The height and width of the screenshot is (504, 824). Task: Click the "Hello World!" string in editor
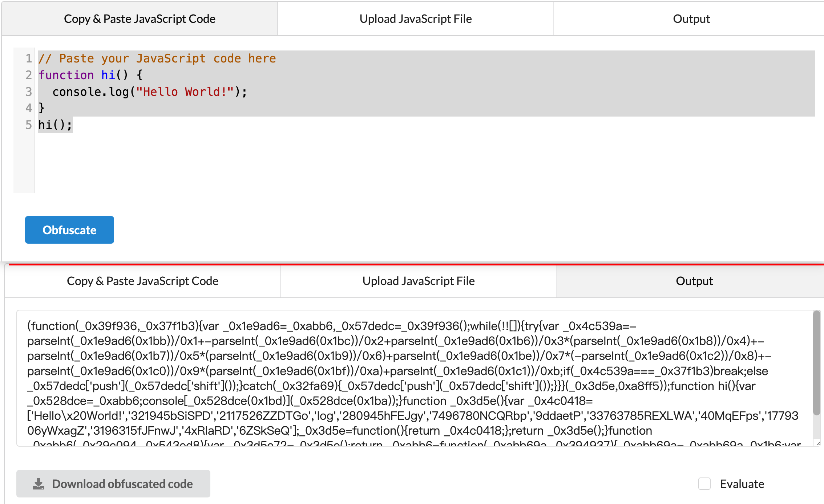[185, 92]
